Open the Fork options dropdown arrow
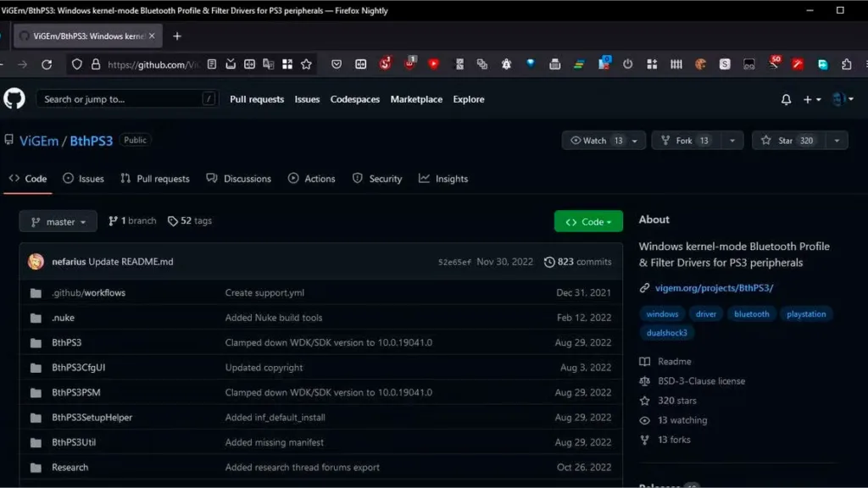The width and height of the screenshot is (868, 488). (732, 141)
